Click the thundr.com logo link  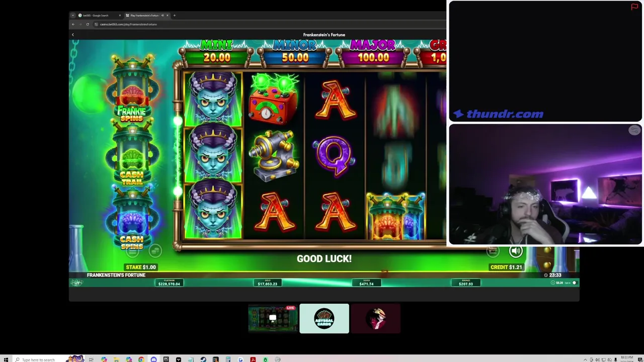(498, 114)
